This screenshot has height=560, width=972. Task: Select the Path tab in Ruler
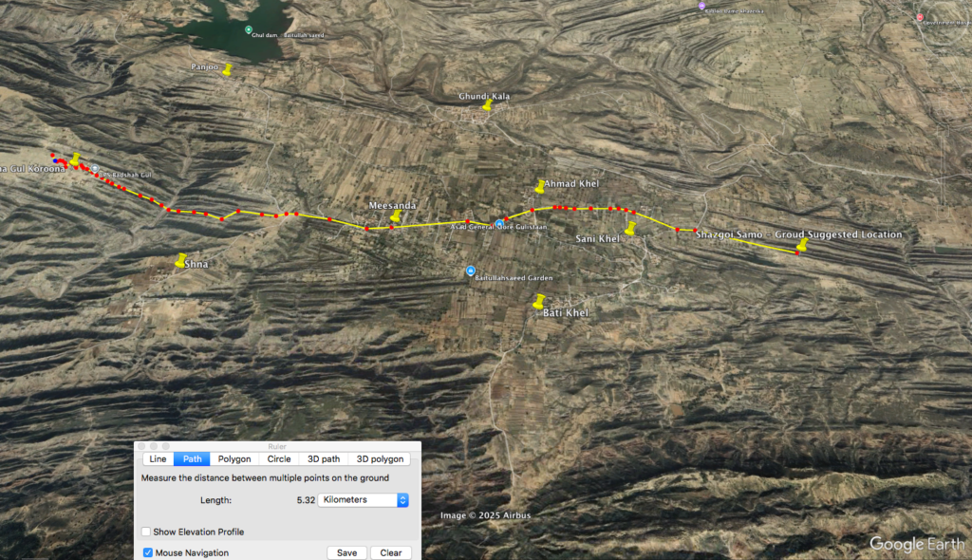pos(192,458)
